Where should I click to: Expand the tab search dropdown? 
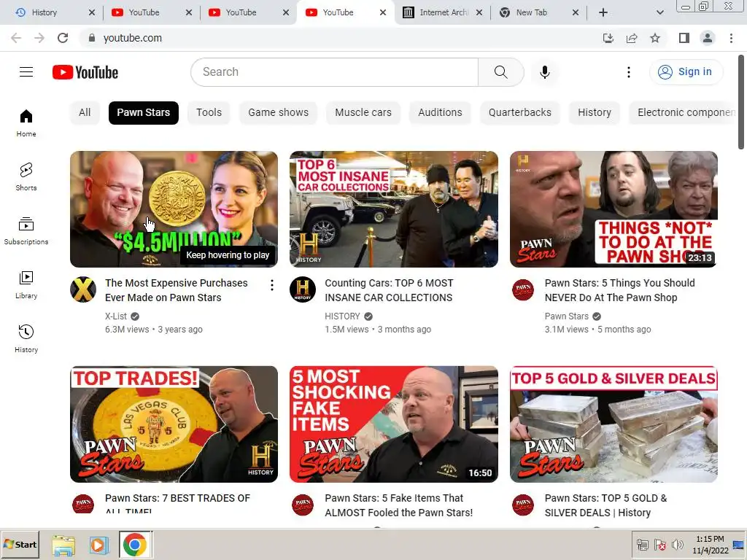(x=659, y=12)
